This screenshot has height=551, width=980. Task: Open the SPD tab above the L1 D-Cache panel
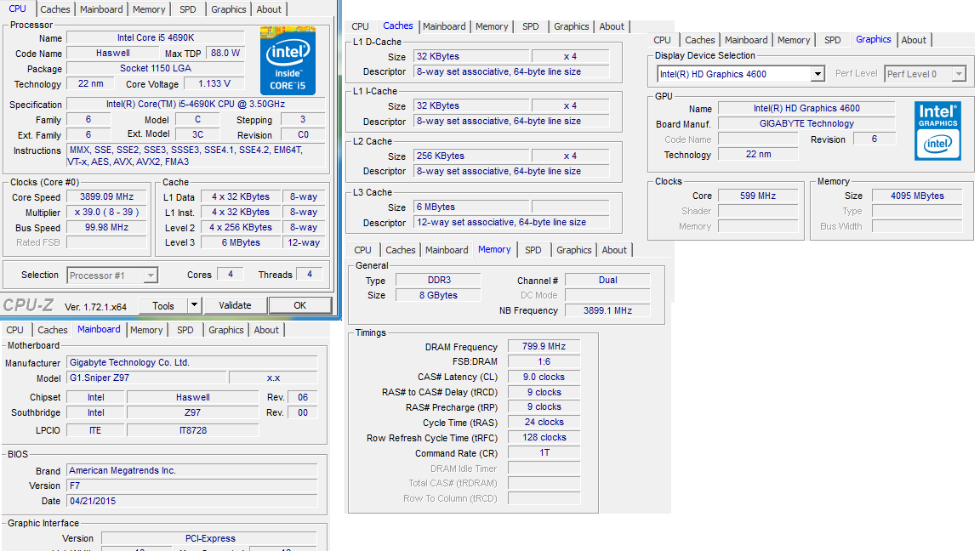(530, 26)
